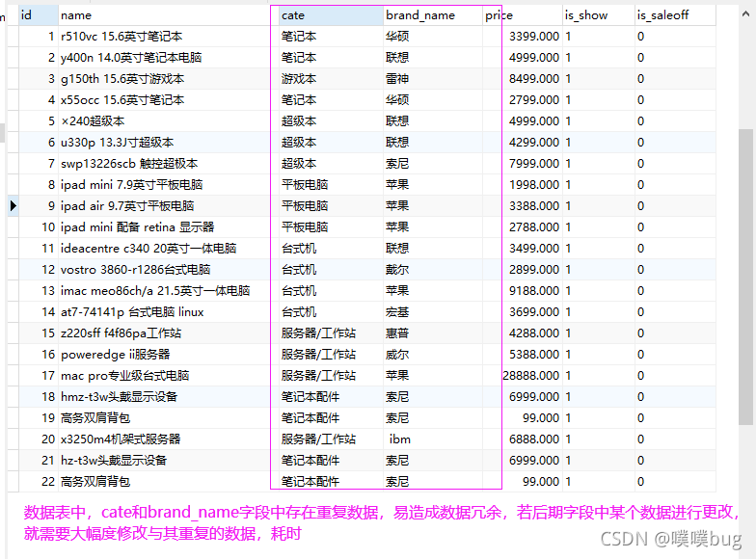
Task: Click the current row indicator arrow at row 9
Action: 13,206
